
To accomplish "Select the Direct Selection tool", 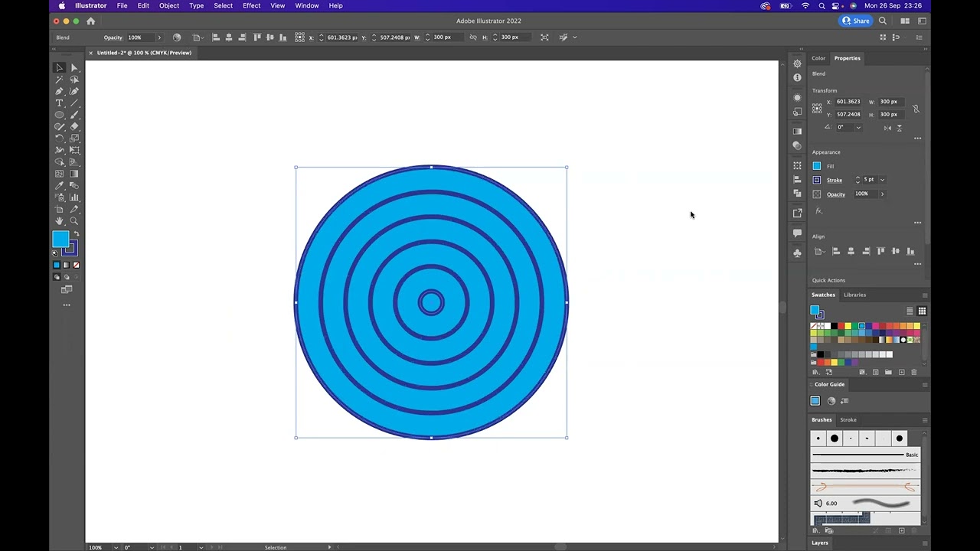I will coord(74,67).
